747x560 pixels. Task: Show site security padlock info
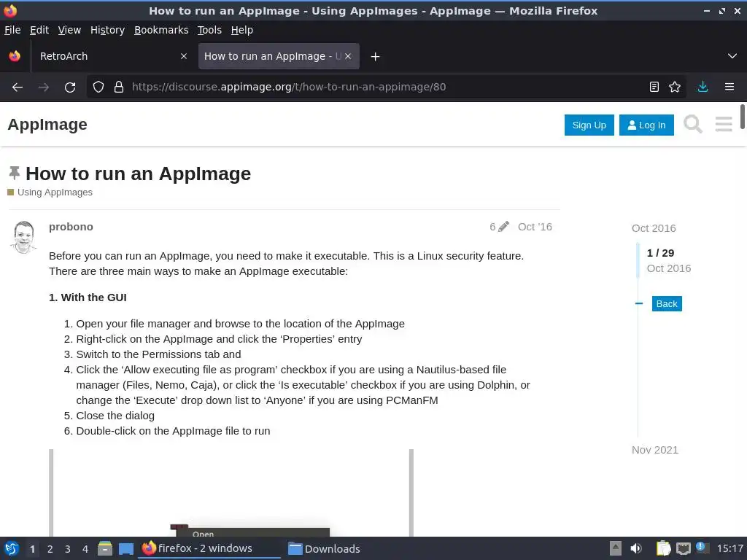coord(119,87)
